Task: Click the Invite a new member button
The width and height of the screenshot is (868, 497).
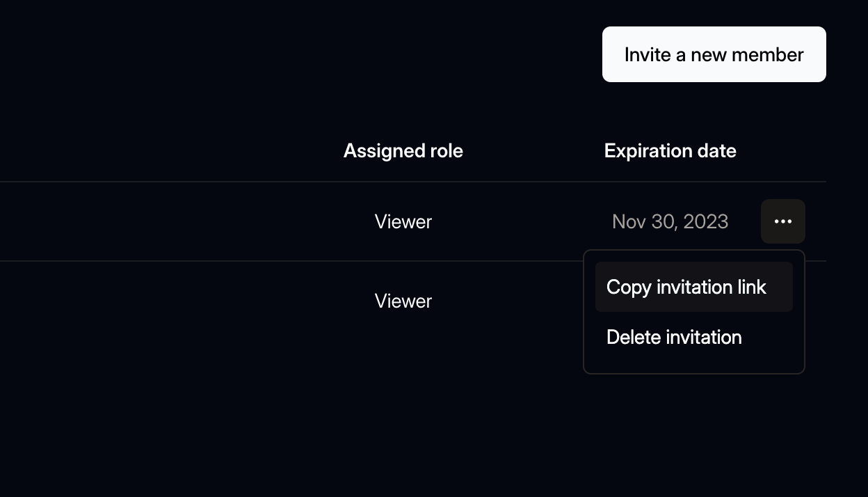Action: (x=714, y=54)
